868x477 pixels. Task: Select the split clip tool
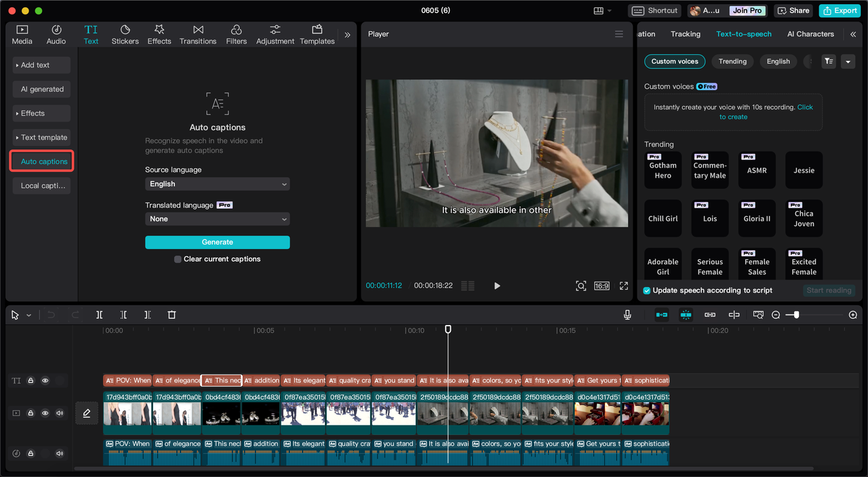point(99,315)
